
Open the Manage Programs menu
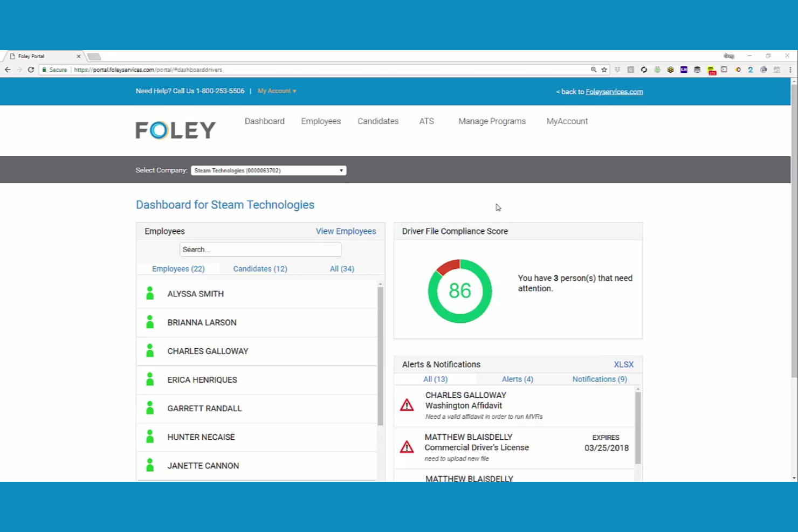(492, 121)
